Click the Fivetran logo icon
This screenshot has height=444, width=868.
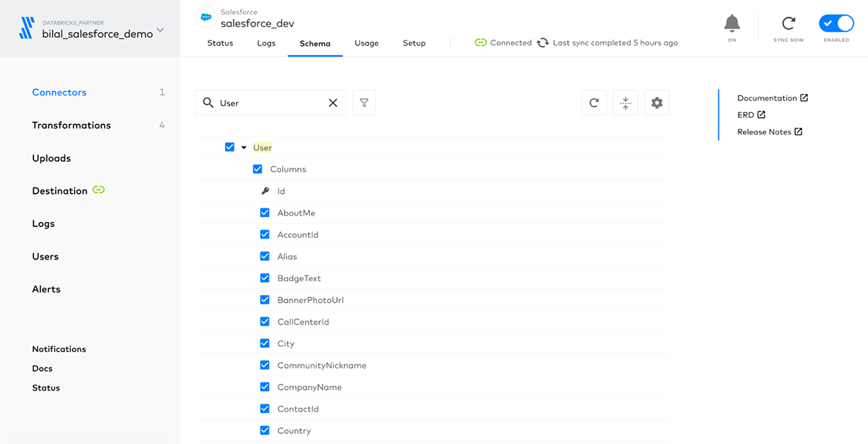(x=26, y=27)
